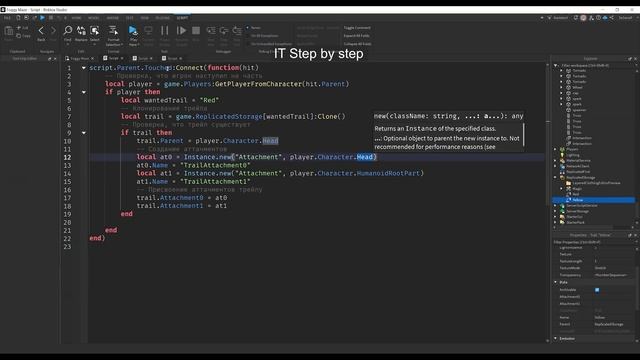Select the Red trail in Explorer
This screenshot has width=640, height=360.
(576, 194)
